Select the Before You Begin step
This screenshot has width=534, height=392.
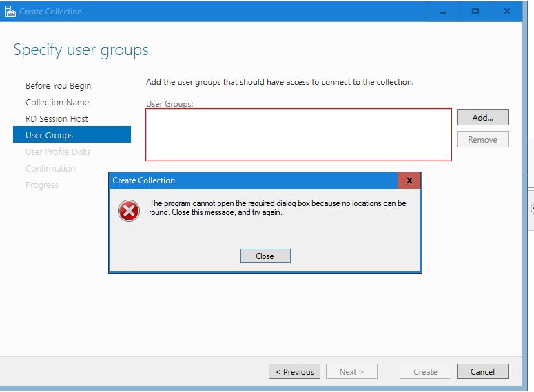[59, 86]
